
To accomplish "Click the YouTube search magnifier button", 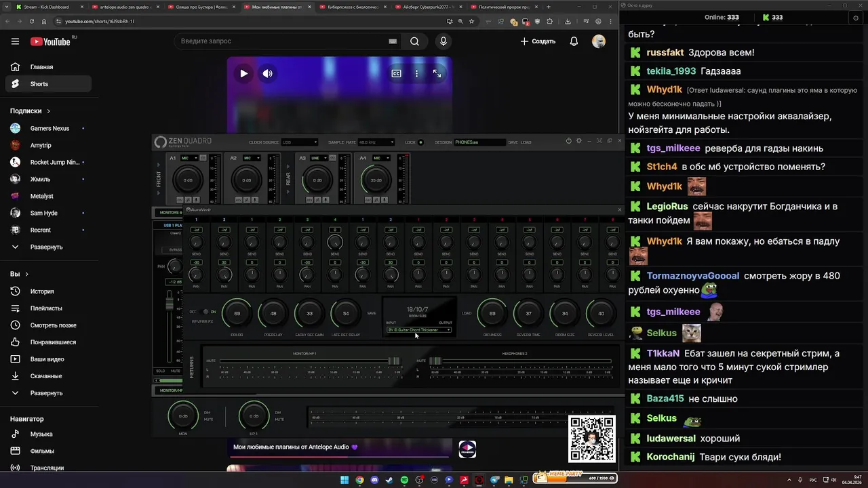I will click(414, 41).
